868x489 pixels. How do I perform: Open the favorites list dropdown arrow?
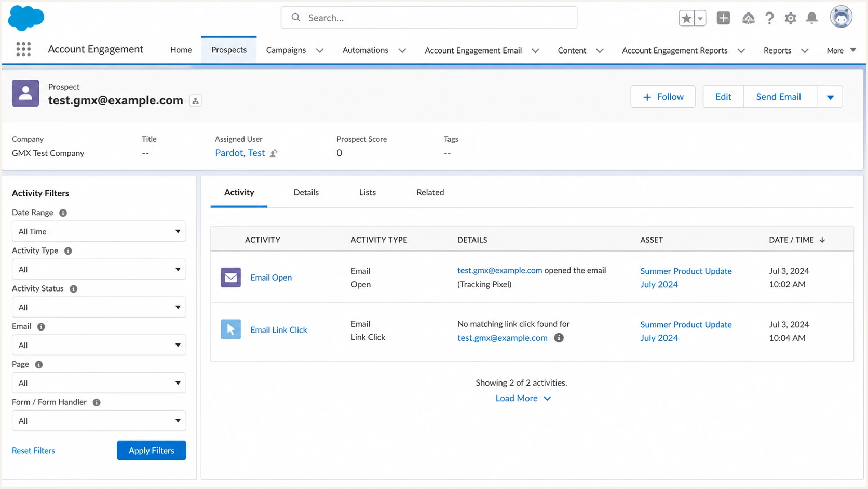point(700,18)
